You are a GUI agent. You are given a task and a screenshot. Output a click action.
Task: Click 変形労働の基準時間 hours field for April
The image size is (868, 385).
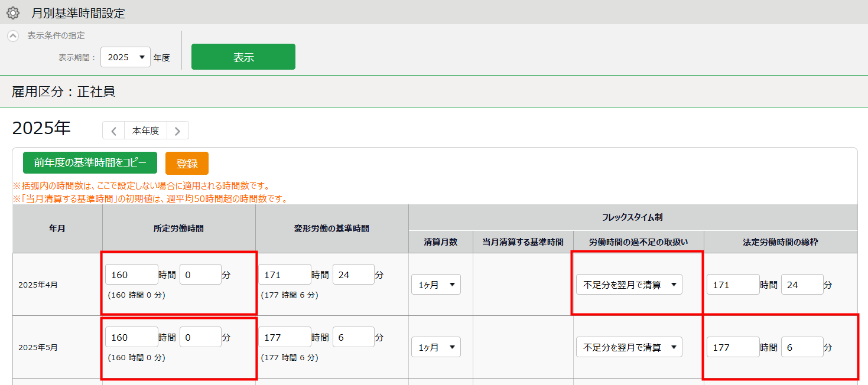click(x=285, y=275)
